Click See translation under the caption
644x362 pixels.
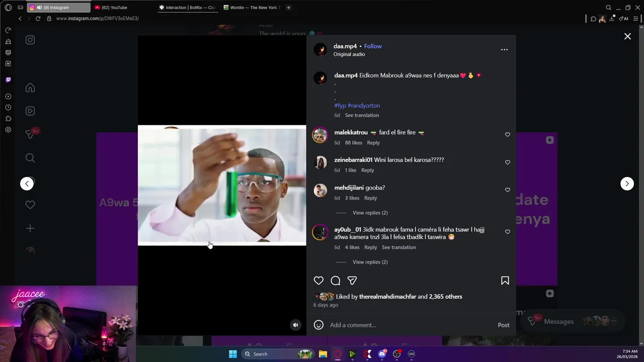click(362, 115)
